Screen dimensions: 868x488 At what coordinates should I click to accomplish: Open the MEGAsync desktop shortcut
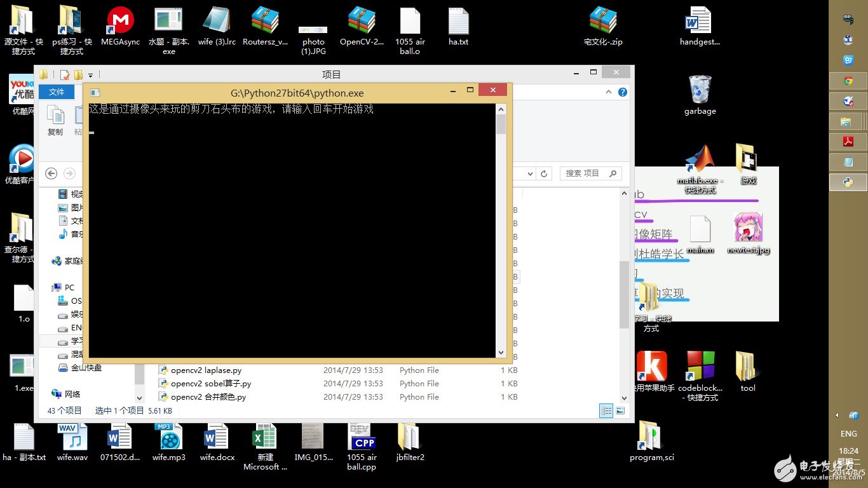coord(120,22)
